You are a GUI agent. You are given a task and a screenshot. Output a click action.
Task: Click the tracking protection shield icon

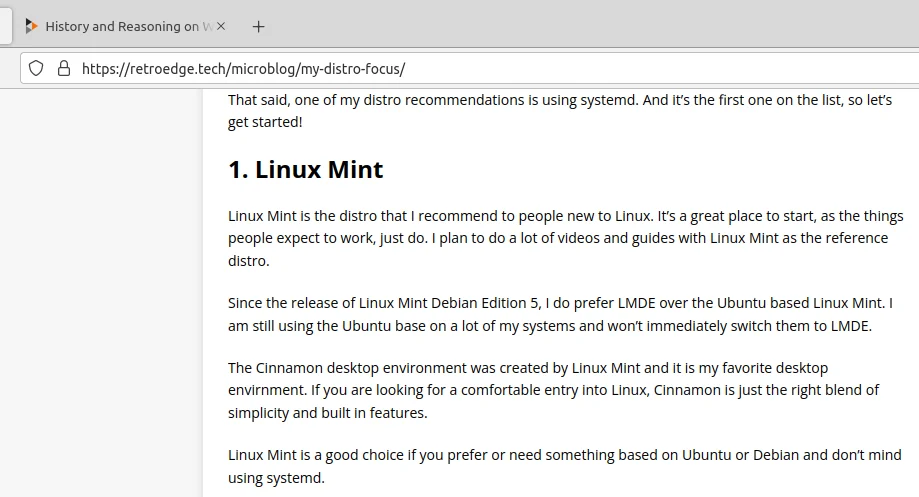[36, 69]
